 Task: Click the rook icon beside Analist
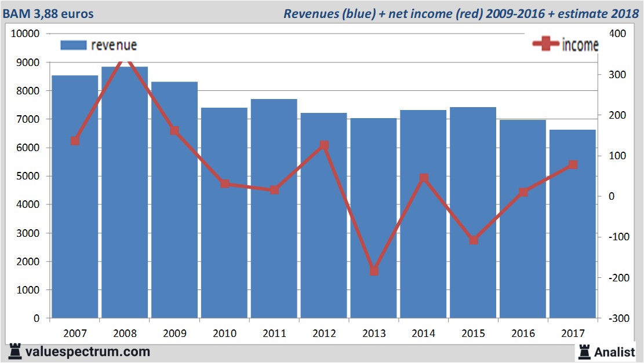[x=584, y=351]
